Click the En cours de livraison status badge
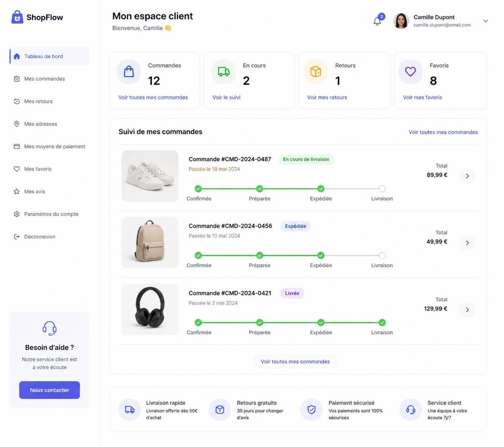The height and width of the screenshot is (447, 504). 306,159
